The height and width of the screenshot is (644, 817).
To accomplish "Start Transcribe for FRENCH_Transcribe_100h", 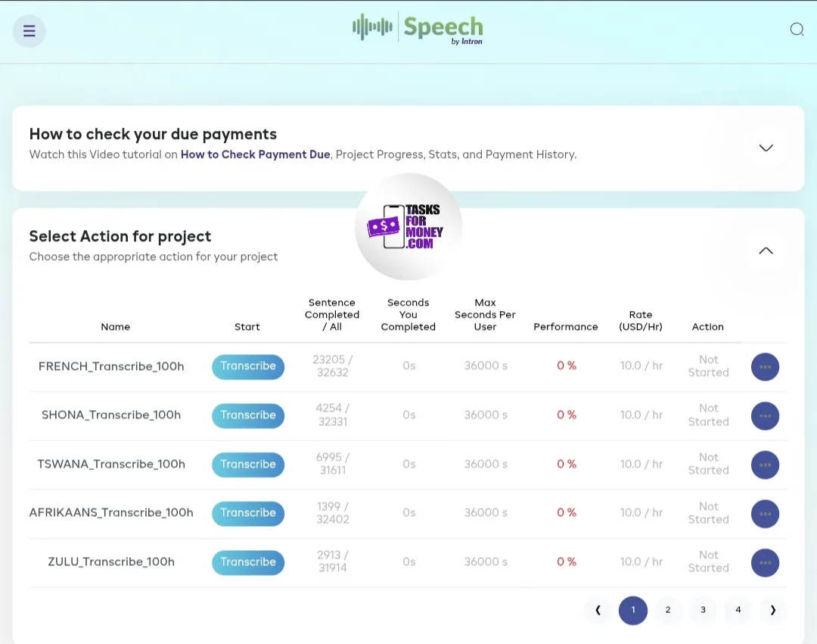I will [248, 366].
